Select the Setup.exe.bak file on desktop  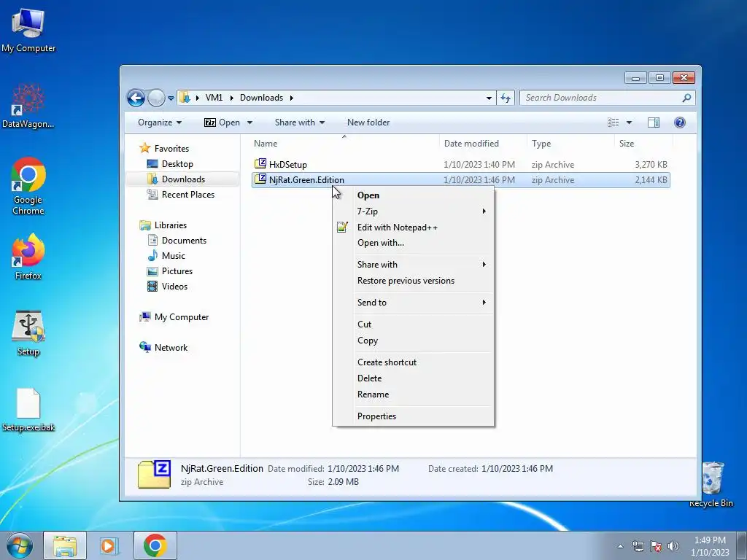28,410
